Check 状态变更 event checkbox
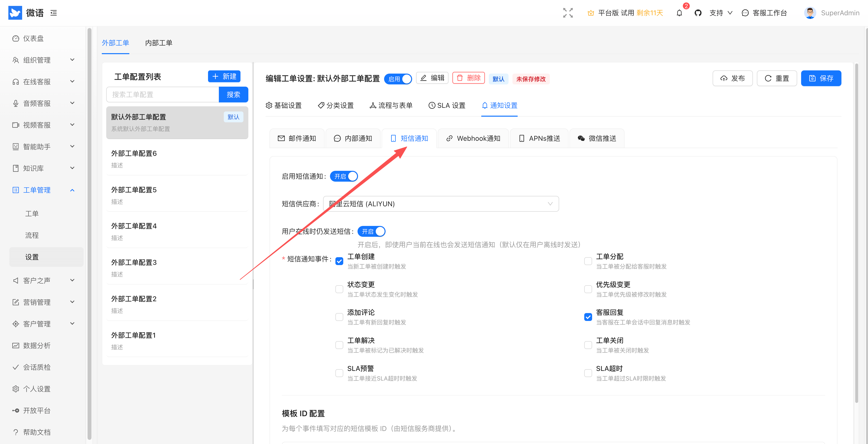Viewport: 868px width, 444px height. [x=339, y=289]
